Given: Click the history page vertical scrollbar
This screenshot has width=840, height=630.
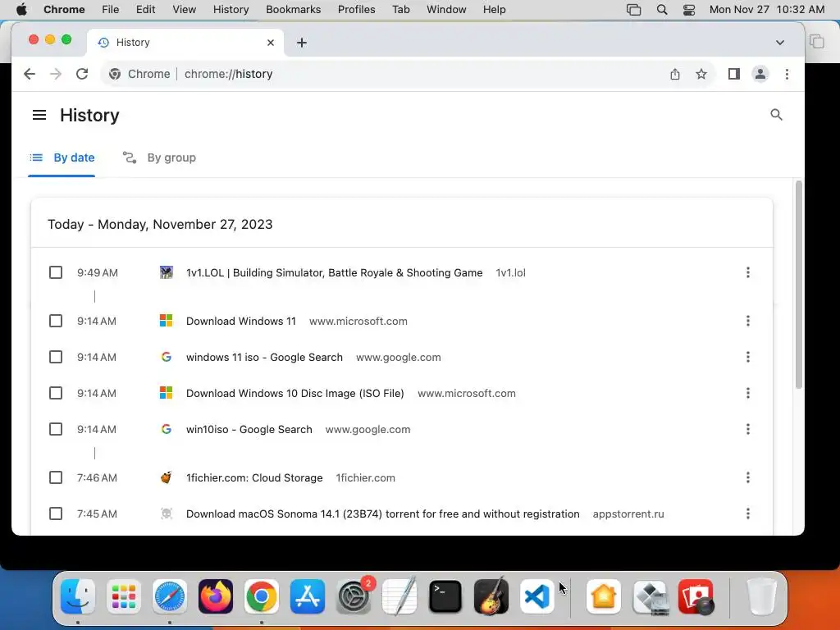Looking at the screenshot, I should click(x=799, y=285).
